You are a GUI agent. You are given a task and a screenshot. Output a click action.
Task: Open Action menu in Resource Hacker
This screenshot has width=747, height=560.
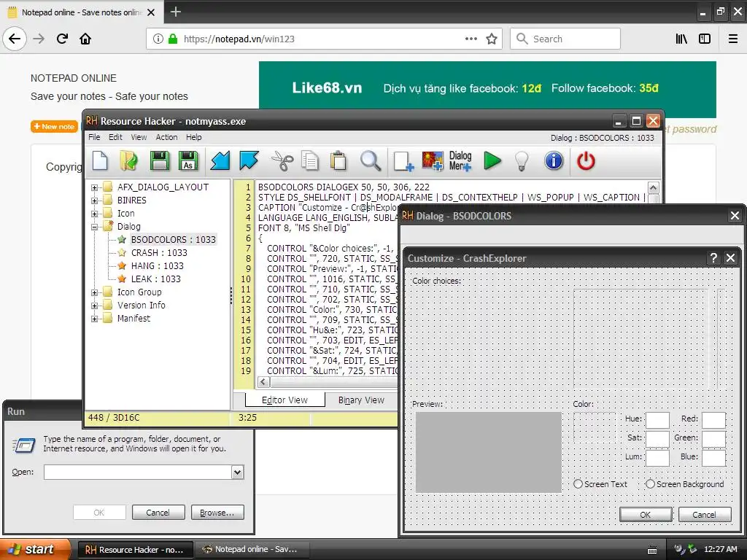pos(166,137)
